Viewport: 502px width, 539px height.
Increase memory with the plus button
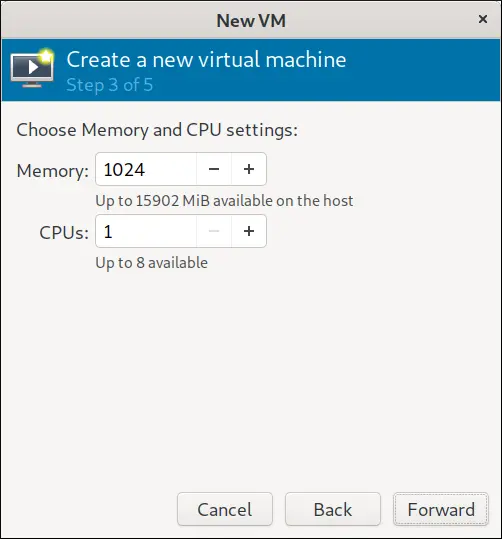(x=249, y=169)
